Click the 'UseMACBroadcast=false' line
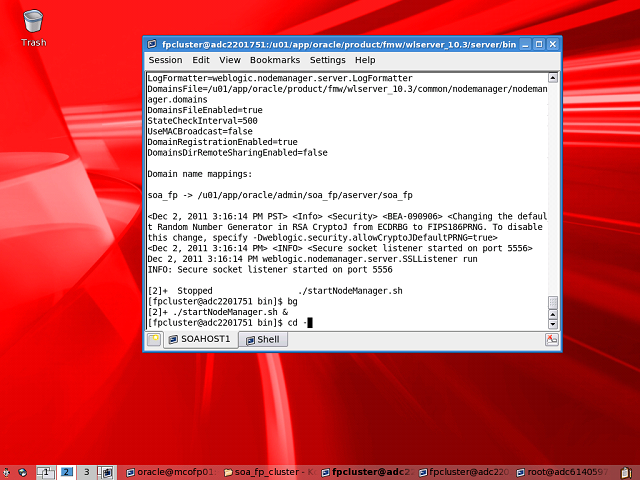This screenshot has width=640, height=480. (x=200, y=131)
